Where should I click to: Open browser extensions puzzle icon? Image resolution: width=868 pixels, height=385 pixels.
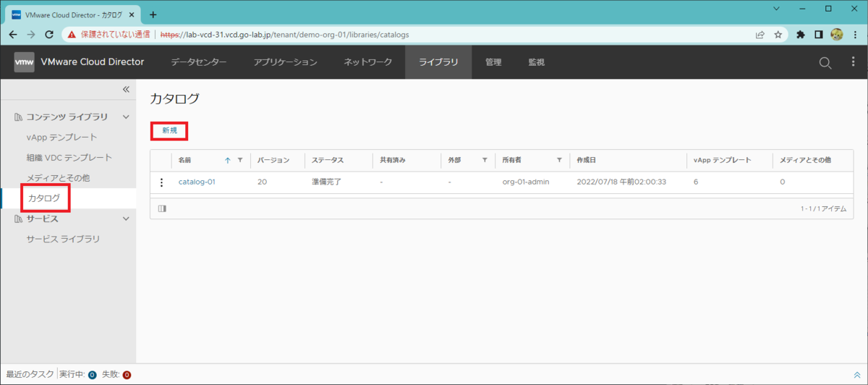coord(801,34)
